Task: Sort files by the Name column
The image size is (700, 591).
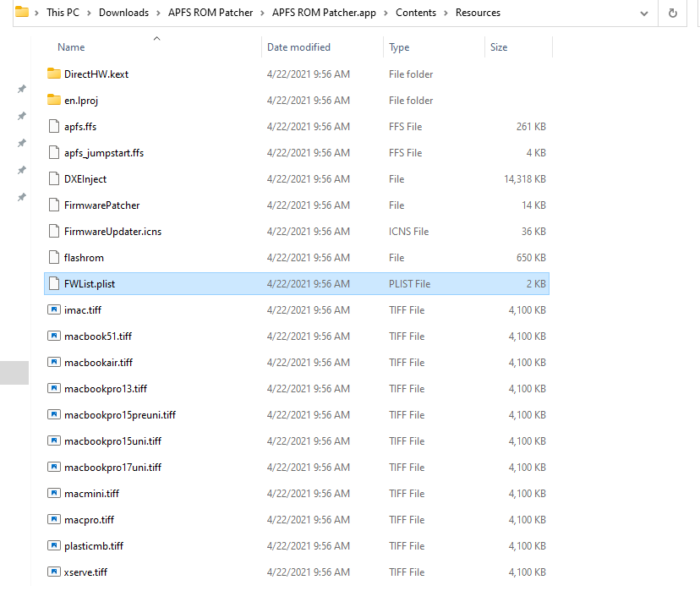Action: 71,47
